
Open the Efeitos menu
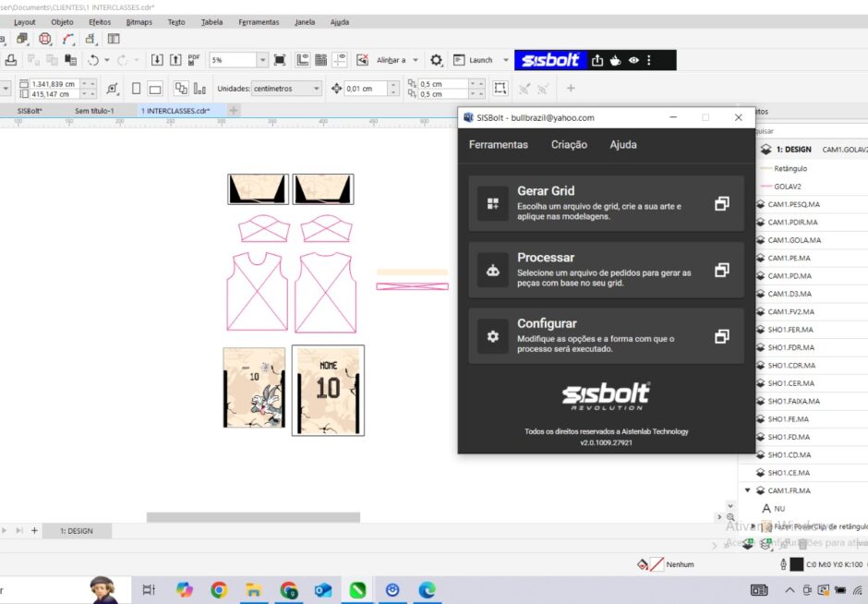(x=100, y=22)
